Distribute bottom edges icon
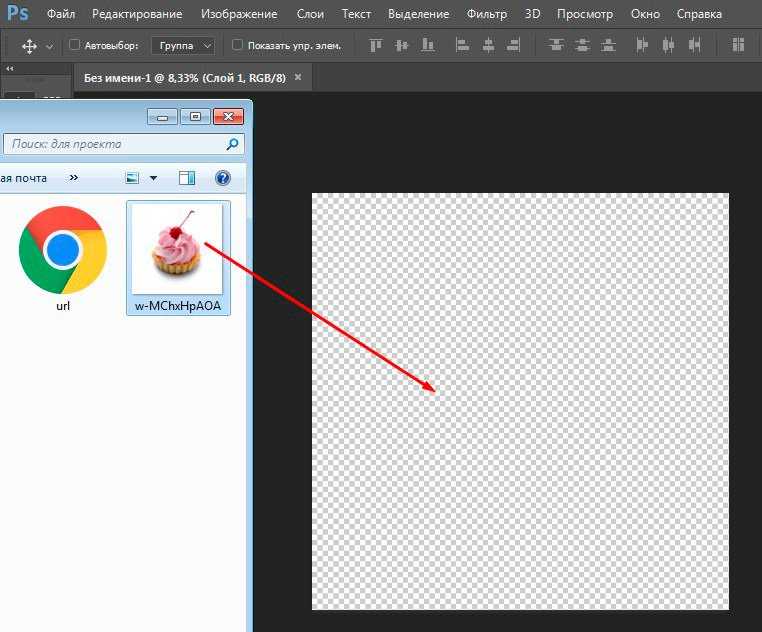 click(x=608, y=45)
